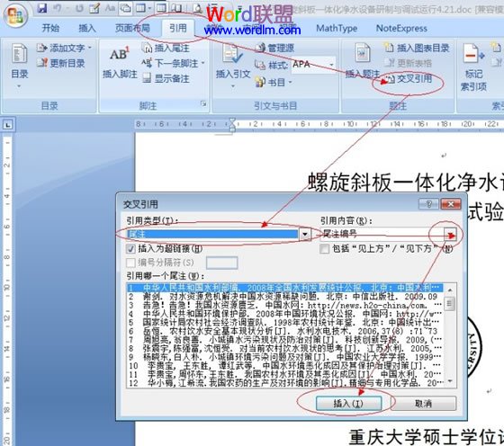Click the endnote list scrollbar thumb
The height and width of the screenshot is (446, 504).
pyautogui.click(x=450, y=303)
